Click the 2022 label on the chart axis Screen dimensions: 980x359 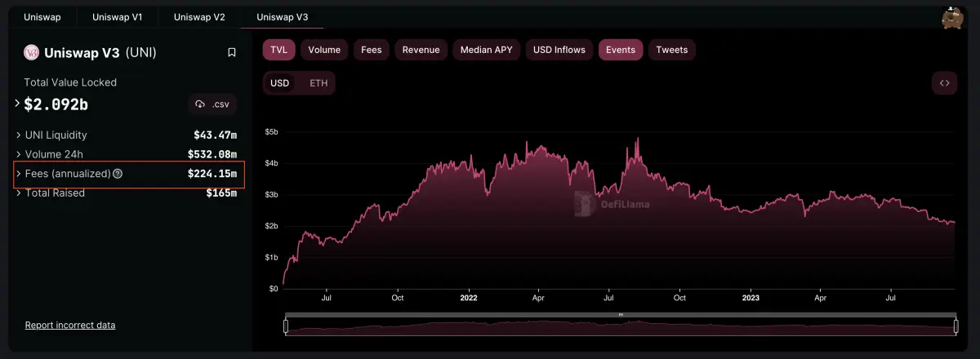pyautogui.click(x=469, y=298)
